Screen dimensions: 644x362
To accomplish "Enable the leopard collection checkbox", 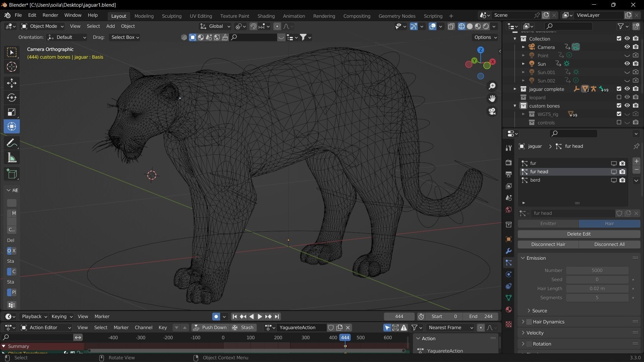I will click(x=619, y=97).
